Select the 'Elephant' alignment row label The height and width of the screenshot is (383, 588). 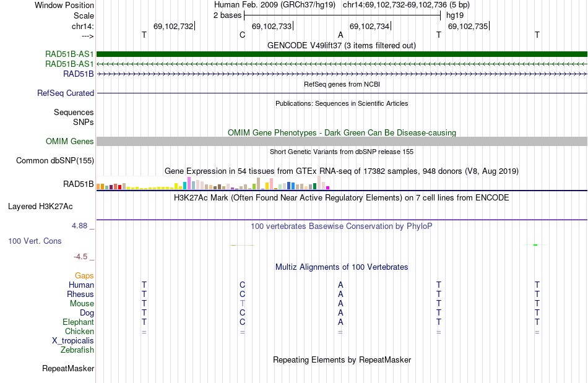pos(79,322)
